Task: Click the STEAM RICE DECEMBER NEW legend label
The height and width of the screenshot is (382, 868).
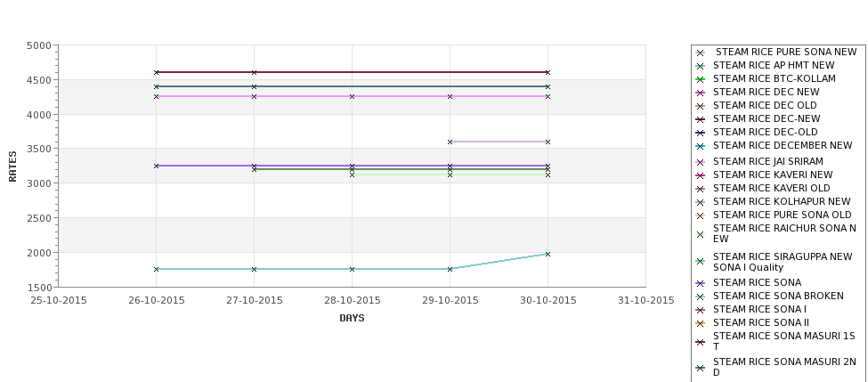Action: coord(783,146)
